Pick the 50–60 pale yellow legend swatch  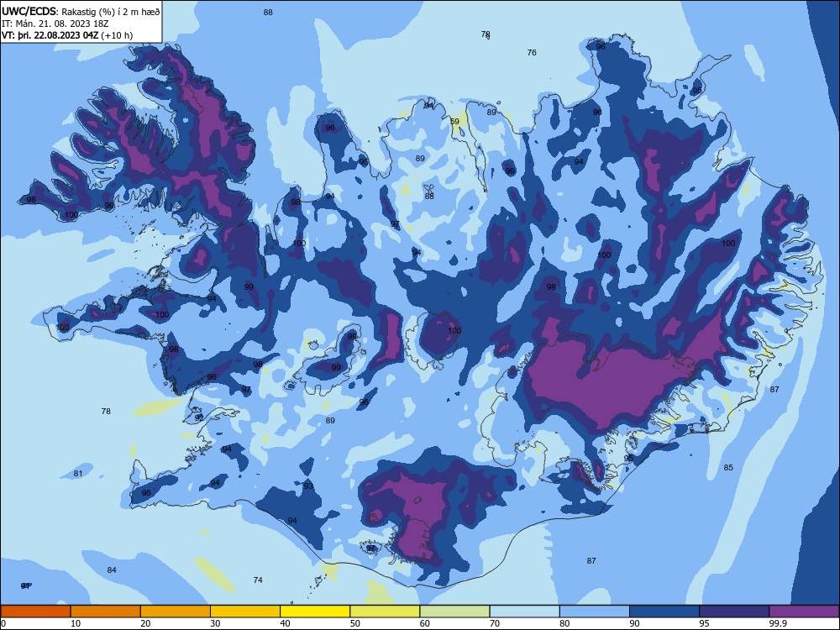click(x=385, y=612)
